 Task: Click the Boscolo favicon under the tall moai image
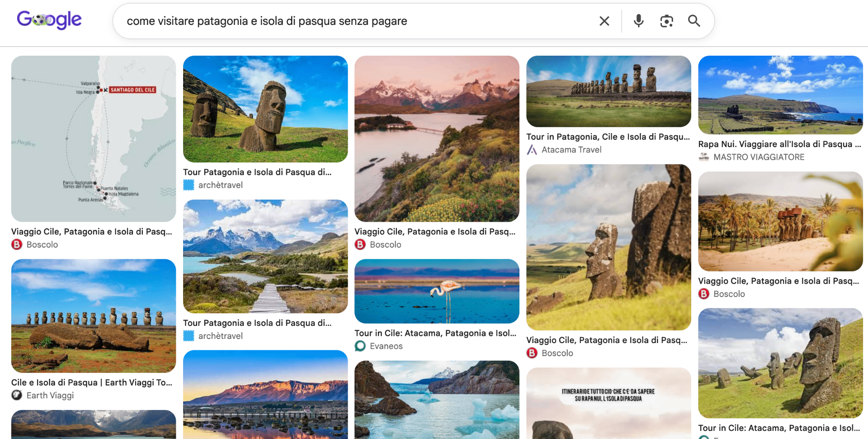tap(532, 353)
